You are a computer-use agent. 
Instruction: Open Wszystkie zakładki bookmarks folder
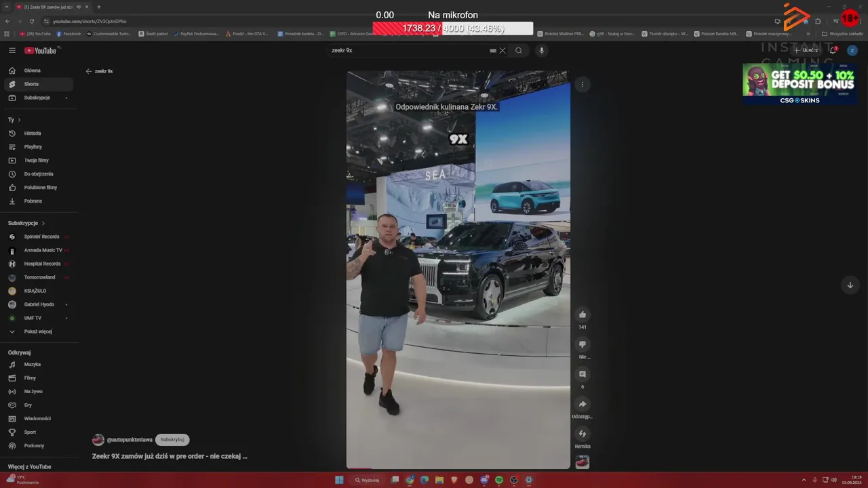point(843,33)
